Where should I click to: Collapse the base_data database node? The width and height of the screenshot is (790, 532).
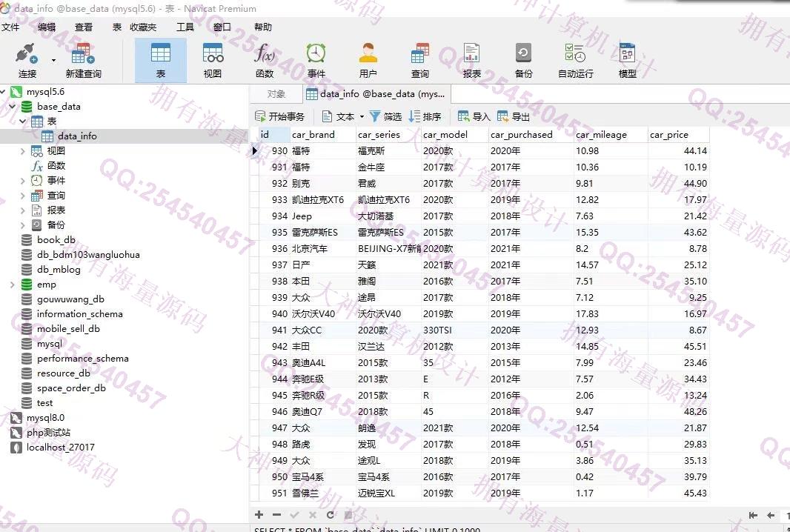[x=12, y=106]
